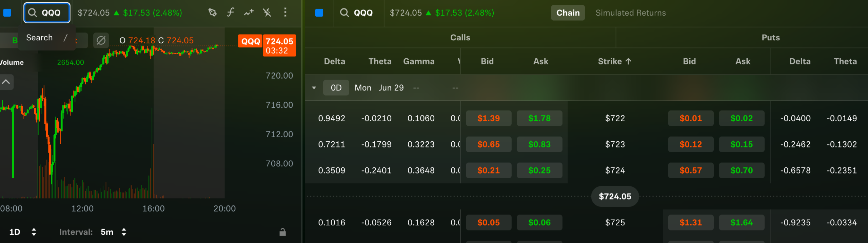
Task: Open the indicators function icon
Action: pos(231,13)
